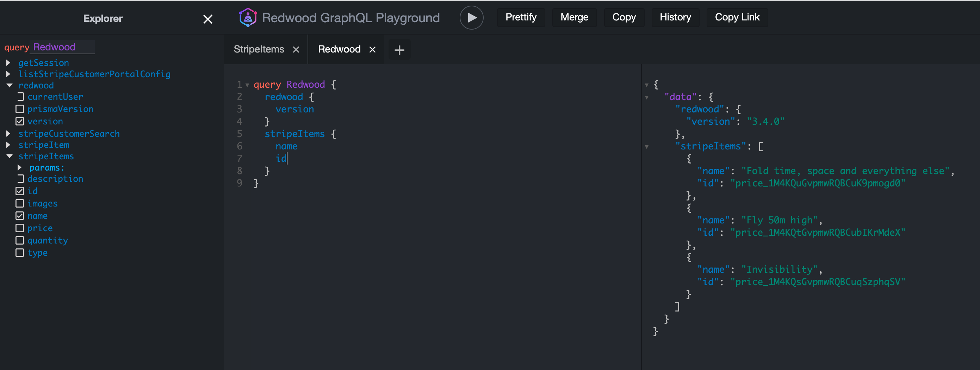980x370 pixels.
Task: Open query History
Action: (675, 18)
